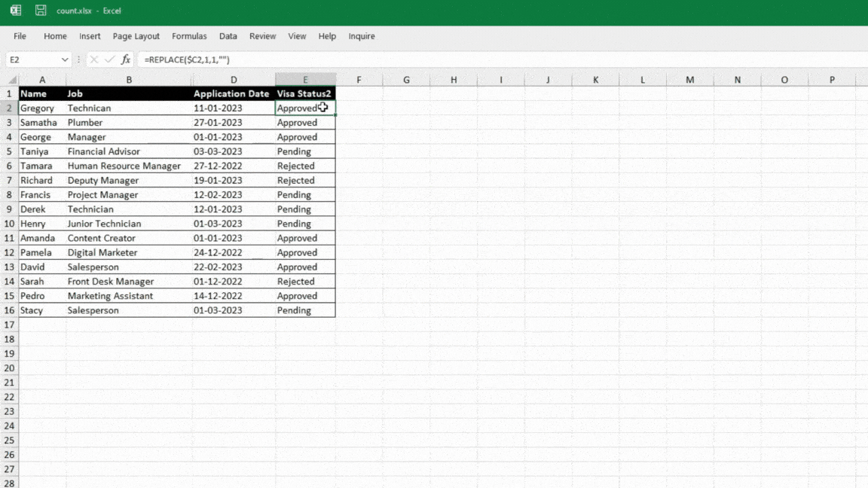Open the Data ribbon tab
The width and height of the screenshot is (868, 488).
228,35
